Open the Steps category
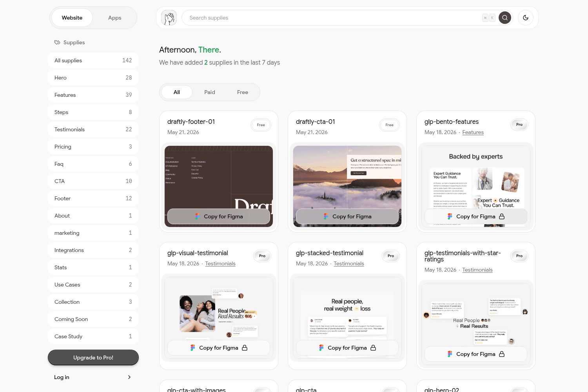This screenshot has height=392, width=588. pyautogui.click(x=93, y=112)
